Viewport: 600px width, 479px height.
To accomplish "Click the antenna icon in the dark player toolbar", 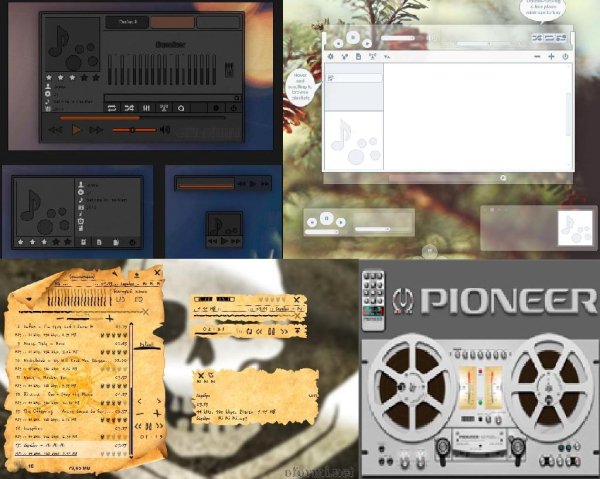I will pos(164,108).
